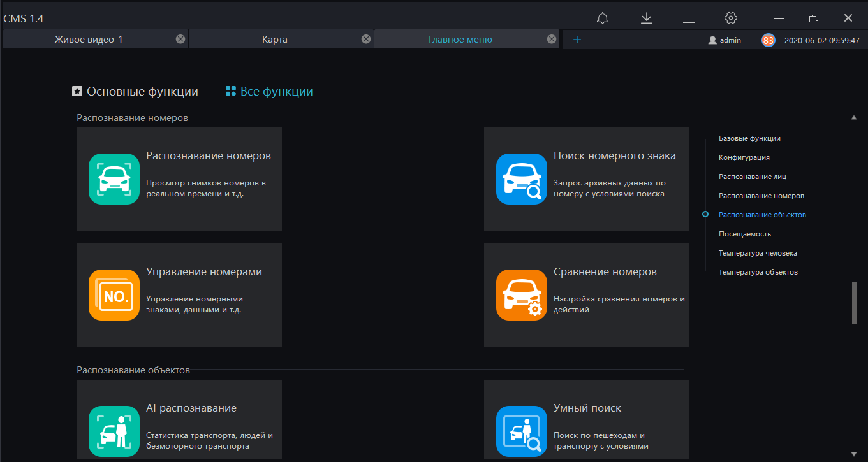The width and height of the screenshot is (868, 462).
Task: Click the green car plate recognition icon
Action: click(x=114, y=179)
